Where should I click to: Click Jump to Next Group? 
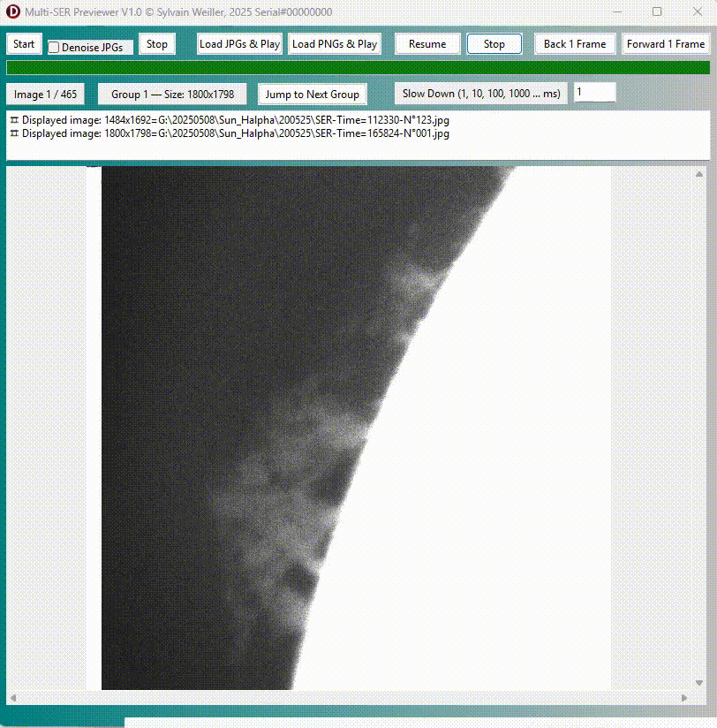tap(312, 95)
